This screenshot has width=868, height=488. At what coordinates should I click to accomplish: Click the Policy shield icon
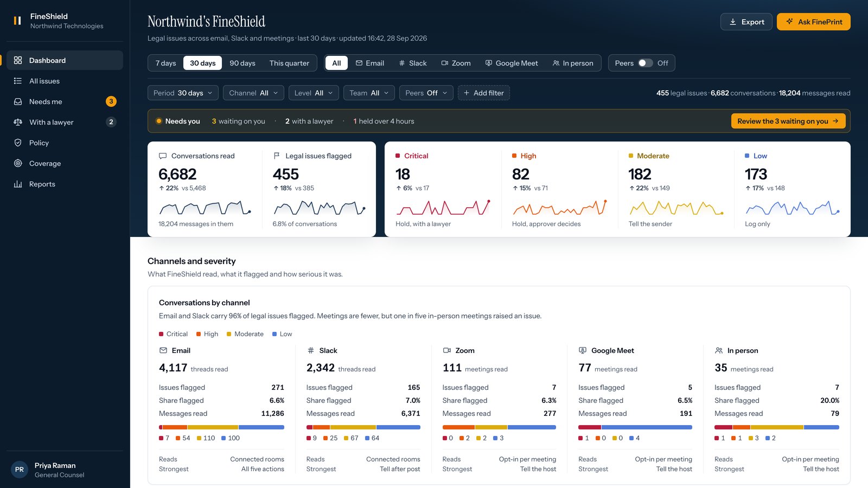click(18, 143)
